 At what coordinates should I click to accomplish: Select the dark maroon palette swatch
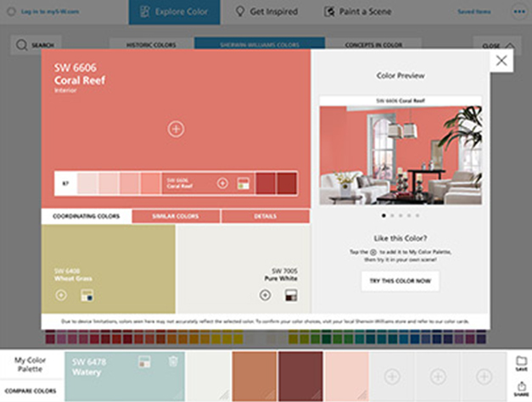pyautogui.click(x=300, y=377)
